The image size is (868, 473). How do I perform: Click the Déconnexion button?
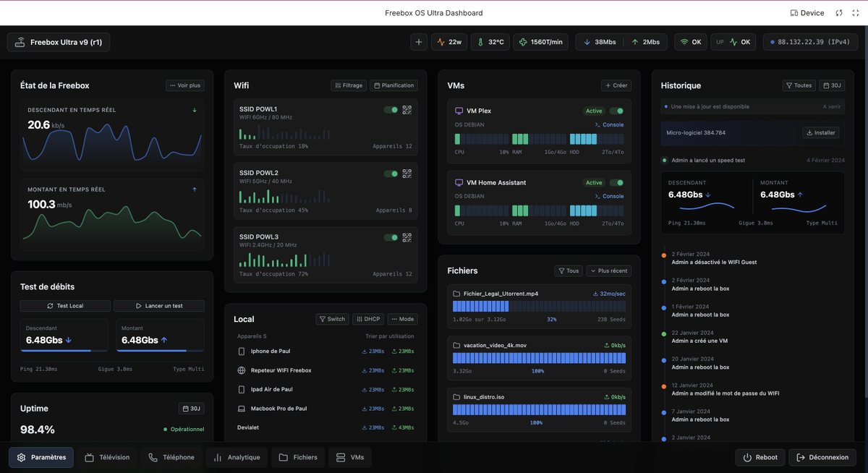click(822, 457)
